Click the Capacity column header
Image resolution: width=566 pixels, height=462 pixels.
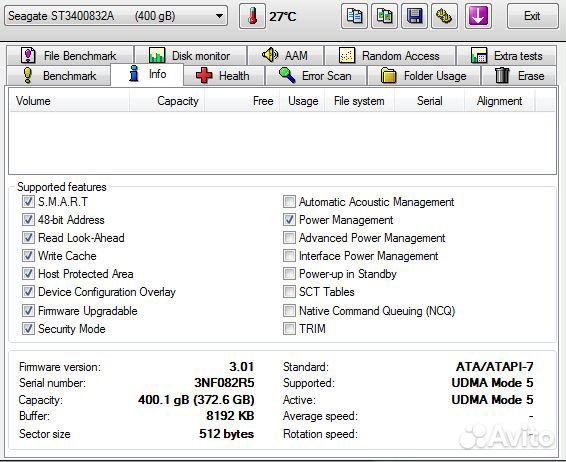tap(167, 101)
